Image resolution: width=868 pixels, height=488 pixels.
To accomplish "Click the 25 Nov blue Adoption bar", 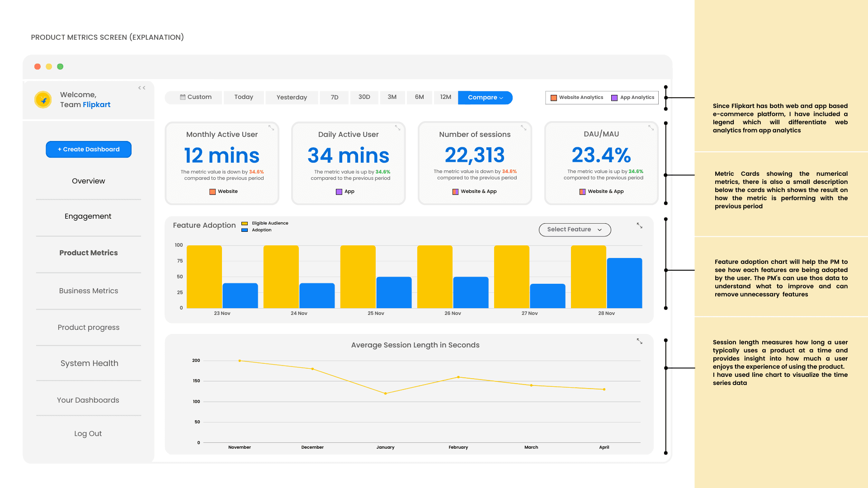I will coord(394,292).
